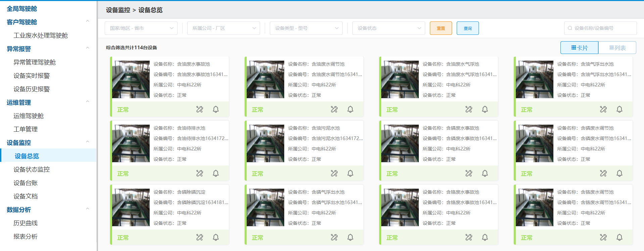This screenshot has height=251, width=644.
Task: Open 全局驾驶舱 in the sidebar
Action: 22,9
